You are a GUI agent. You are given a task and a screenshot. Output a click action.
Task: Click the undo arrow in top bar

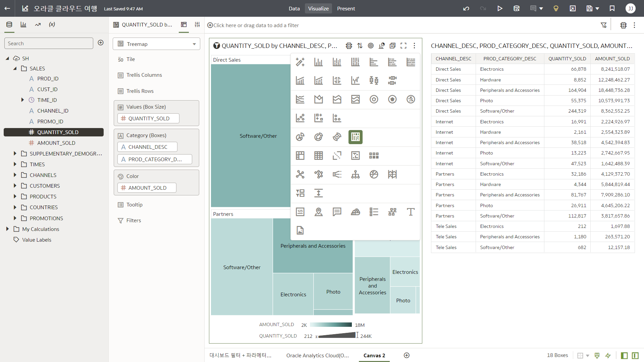[466, 8]
